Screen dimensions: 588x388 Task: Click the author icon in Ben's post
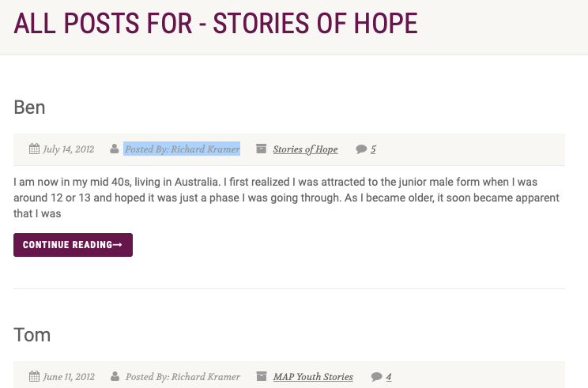click(x=115, y=149)
